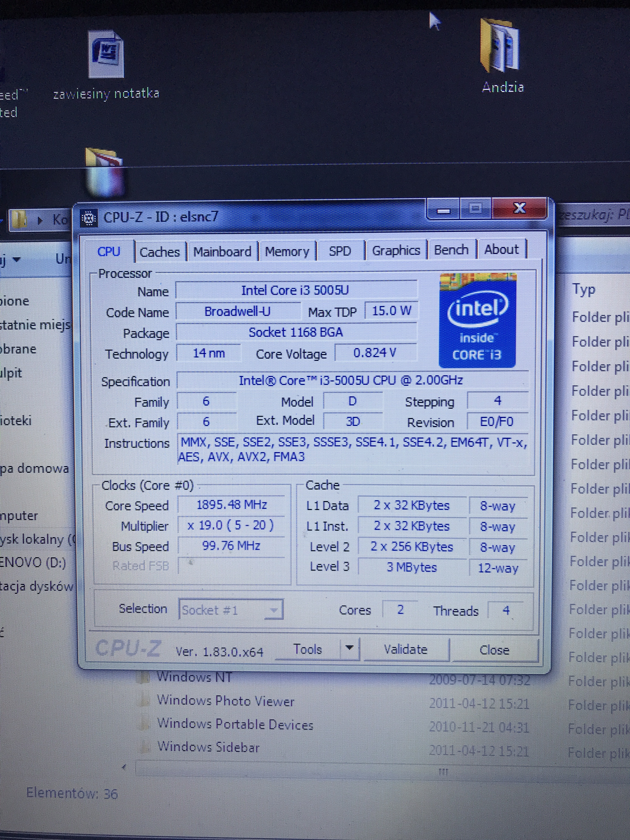The width and height of the screenshot is (630, 840).
Task: Click the code name 'Broadwell-U'
Action: tap(238, 311)
